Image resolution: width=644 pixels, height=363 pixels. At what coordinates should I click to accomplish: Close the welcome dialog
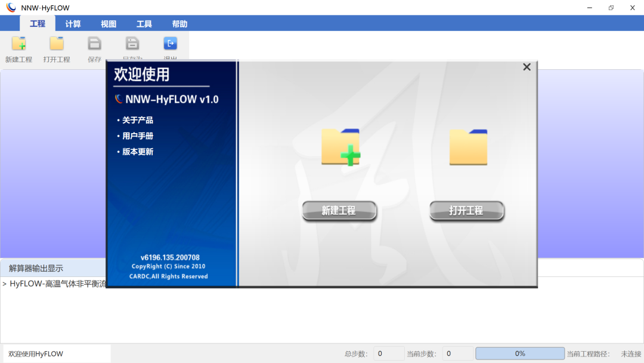[527, 67]
